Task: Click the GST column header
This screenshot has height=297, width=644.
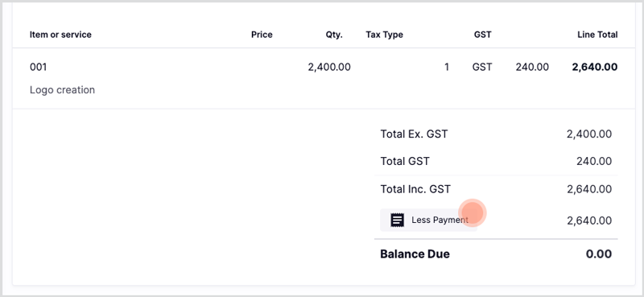Action: pos(482,35)
